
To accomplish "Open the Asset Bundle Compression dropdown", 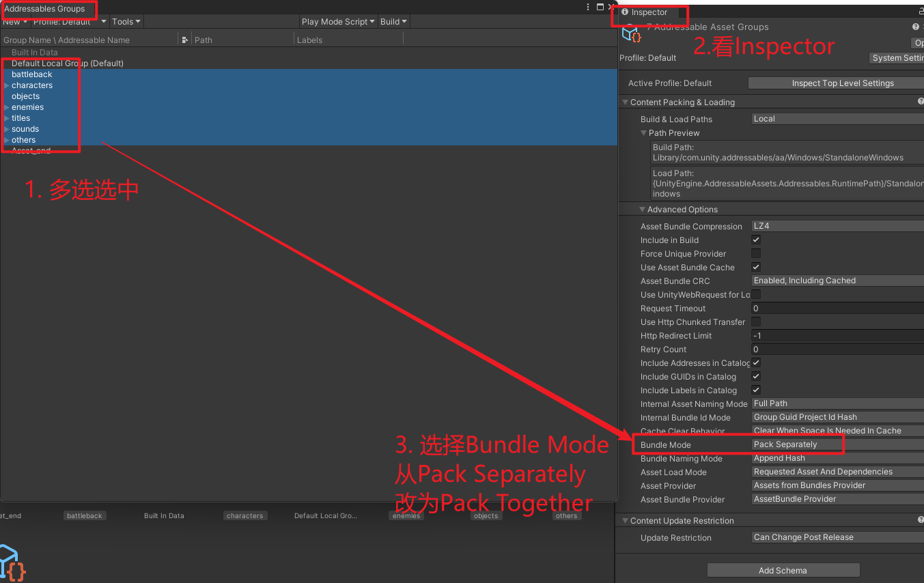I will click(x=837, y=226).
